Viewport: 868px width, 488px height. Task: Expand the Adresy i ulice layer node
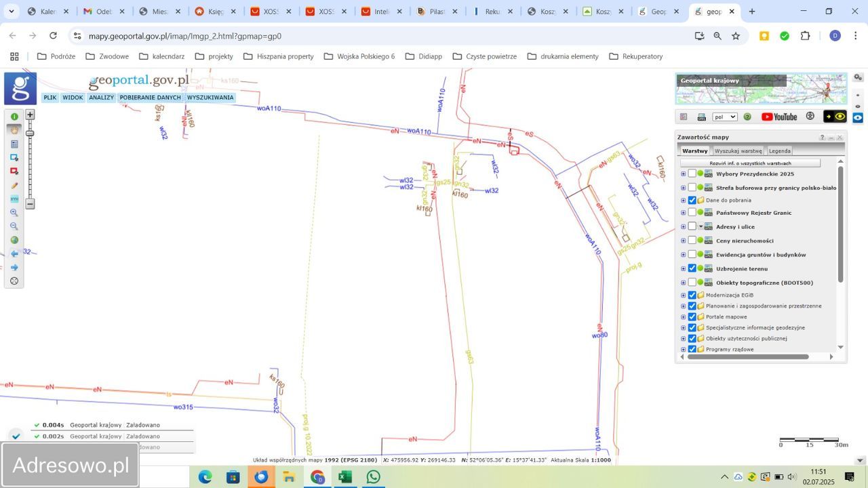point(683,226)
